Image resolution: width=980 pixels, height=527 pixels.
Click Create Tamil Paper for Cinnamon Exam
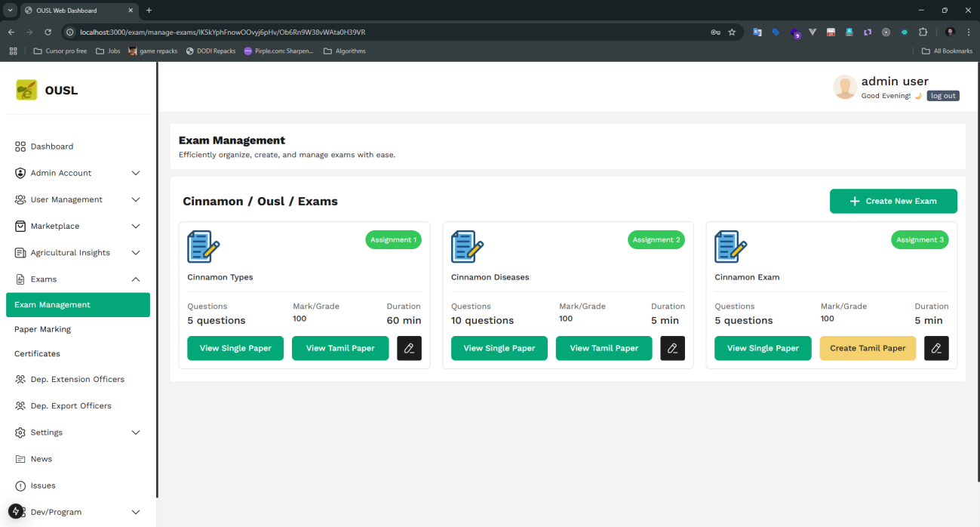[868, 348]
